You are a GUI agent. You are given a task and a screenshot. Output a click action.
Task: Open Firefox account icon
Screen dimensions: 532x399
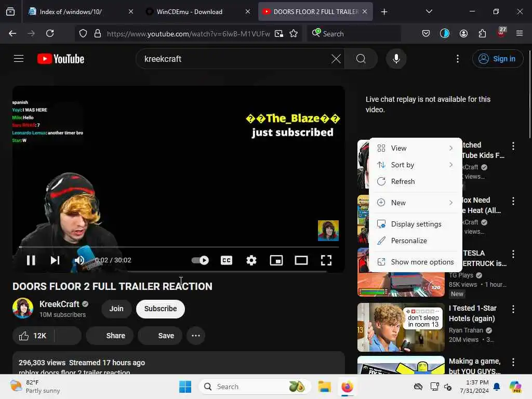point(463,33)
